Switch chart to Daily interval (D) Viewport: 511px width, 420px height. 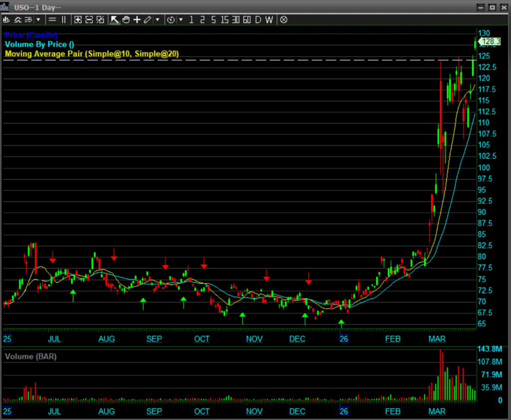(258, 19)
